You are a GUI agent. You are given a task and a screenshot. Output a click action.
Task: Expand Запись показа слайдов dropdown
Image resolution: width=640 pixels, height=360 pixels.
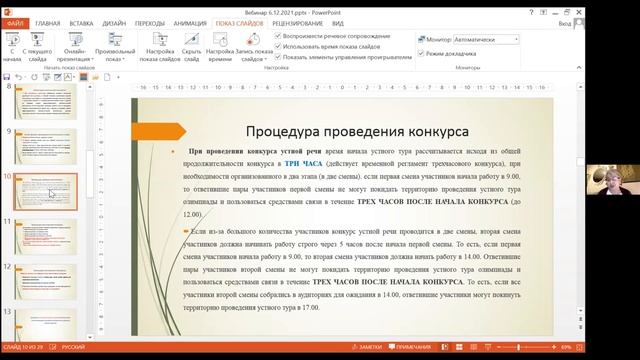point(253,47)
